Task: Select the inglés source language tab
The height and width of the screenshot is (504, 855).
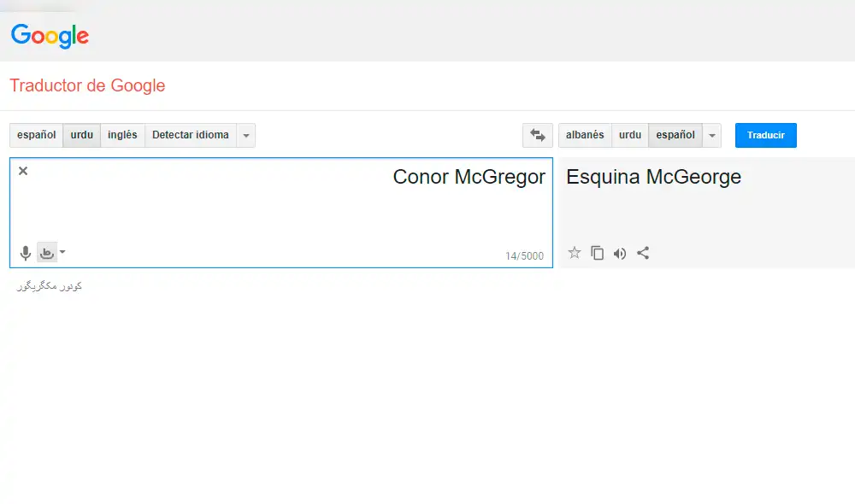Action: pyautogui.click(x=122, y=135)
